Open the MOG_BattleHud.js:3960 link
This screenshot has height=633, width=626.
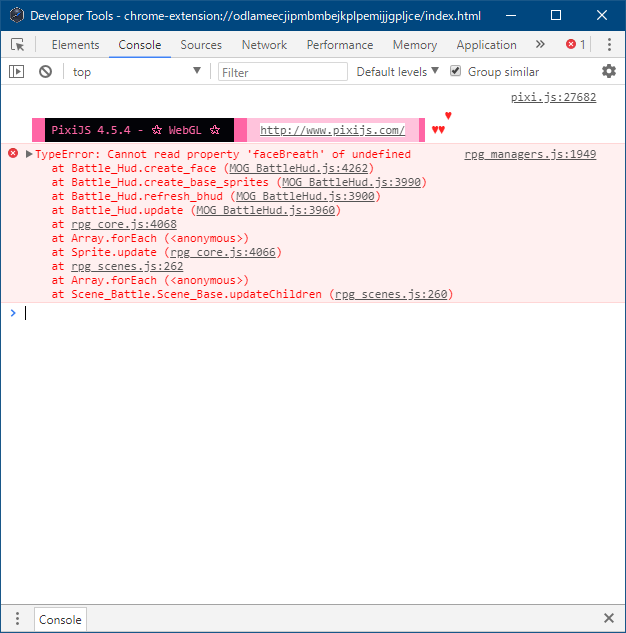tap(266, 210)
